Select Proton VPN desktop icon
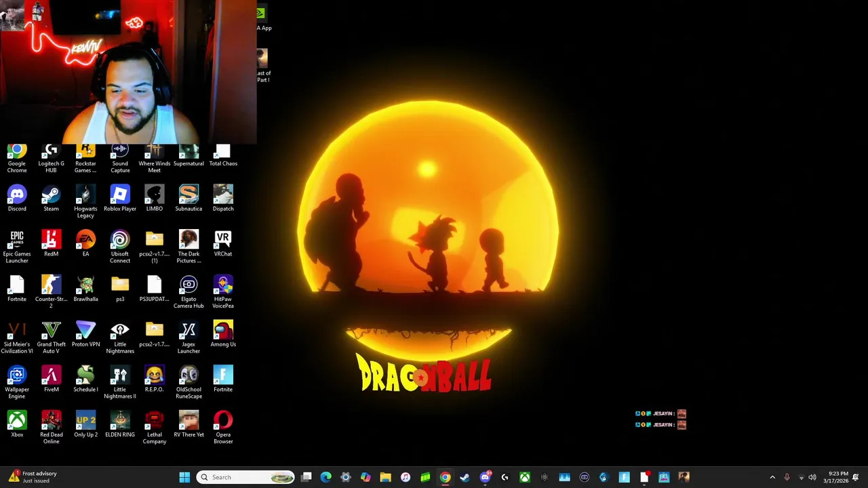The height and width of the screenshot is (488, 868). (x=85, y=333)
